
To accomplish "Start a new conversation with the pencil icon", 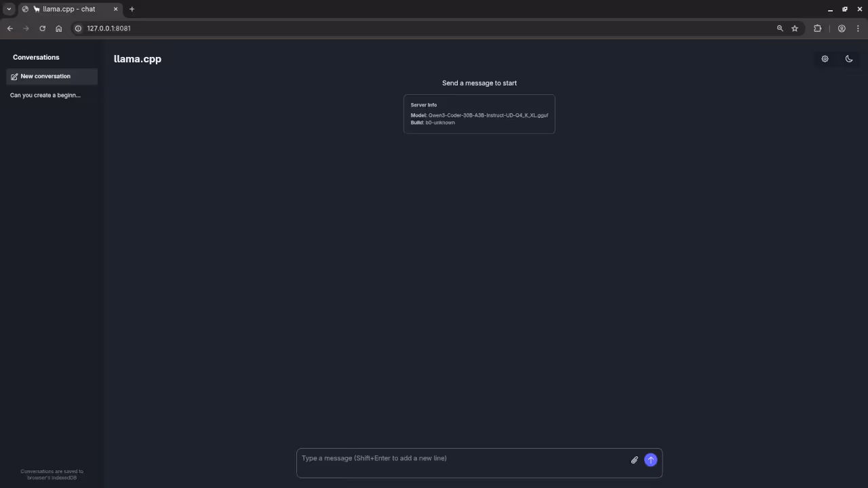I will pos(14,77).
